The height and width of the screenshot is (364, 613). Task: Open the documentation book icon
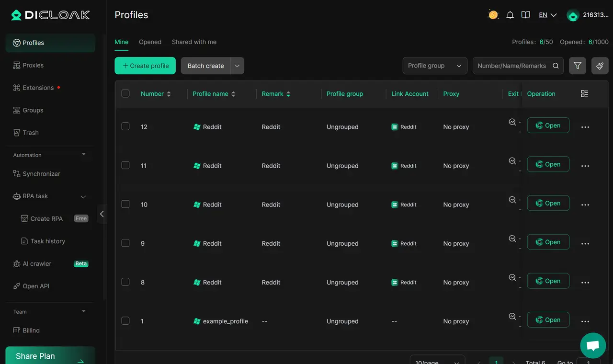pos(525,15)
